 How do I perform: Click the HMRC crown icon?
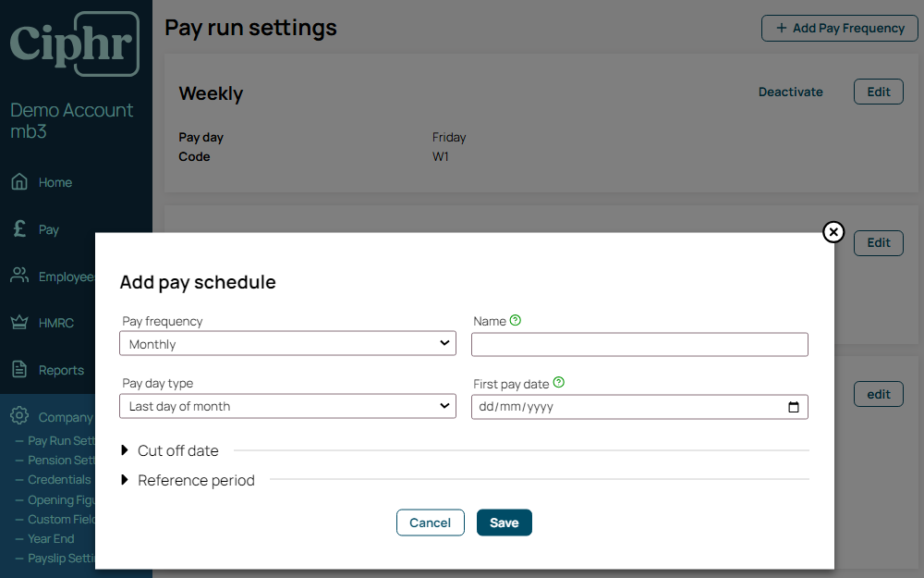click(19, 323)
